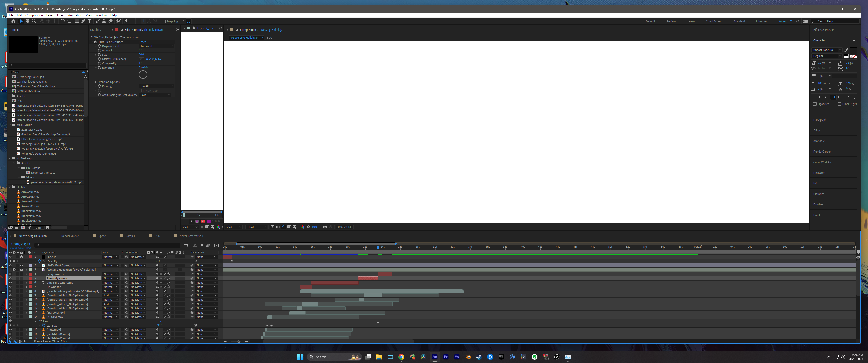
Task: Select the Pen tool
Action: click(84, 21)
